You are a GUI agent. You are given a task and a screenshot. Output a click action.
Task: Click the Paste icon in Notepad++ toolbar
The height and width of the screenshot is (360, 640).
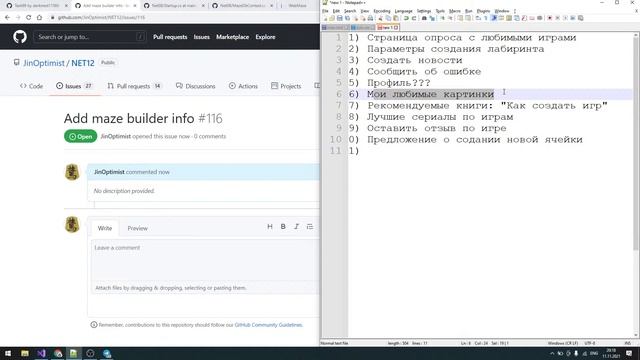[396, 18]
